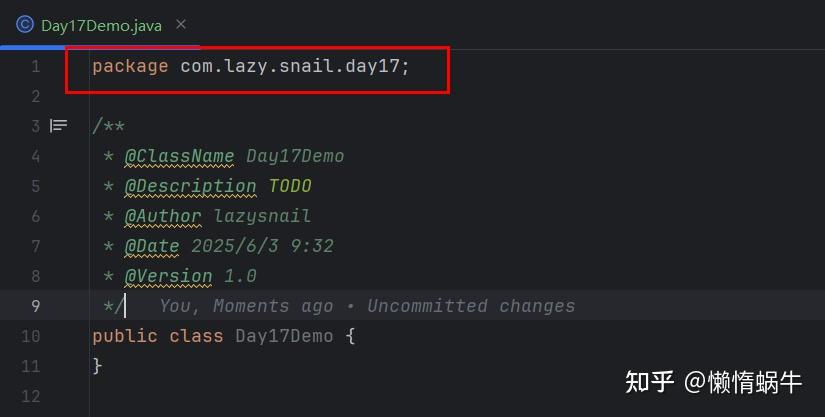This screenshot has height=417, width=825.
Task: Toggle rendered view icon beside line 3
Action: [59, 126]
